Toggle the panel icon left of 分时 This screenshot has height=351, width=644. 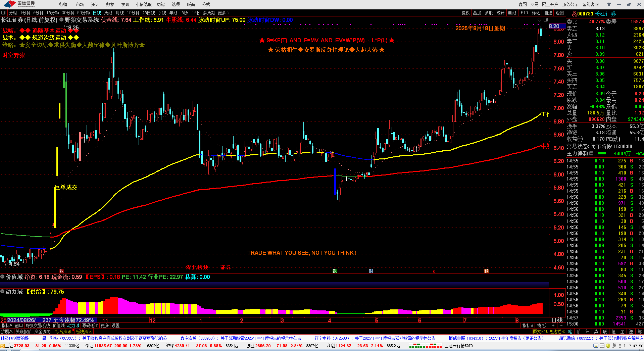3,13
